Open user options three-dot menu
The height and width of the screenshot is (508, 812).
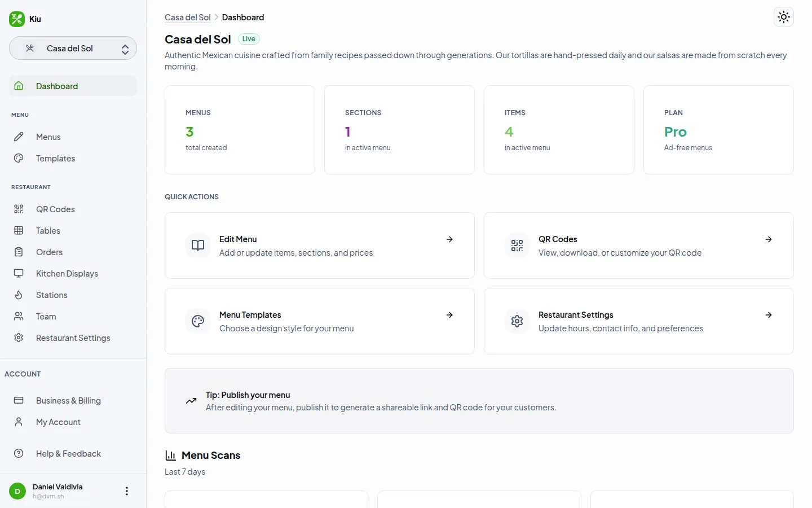coord(127,491)
